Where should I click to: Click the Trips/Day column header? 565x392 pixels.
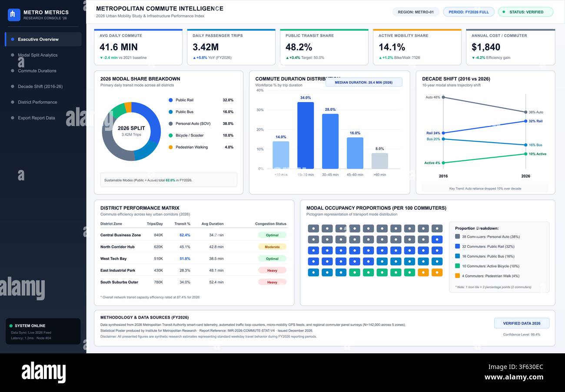155,224
